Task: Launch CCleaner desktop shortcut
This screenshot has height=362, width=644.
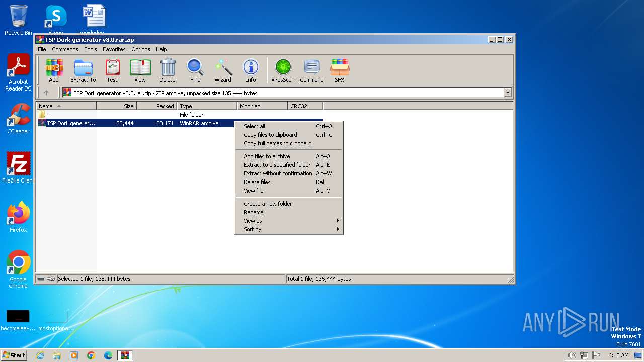Action: [x=18, y=119]
